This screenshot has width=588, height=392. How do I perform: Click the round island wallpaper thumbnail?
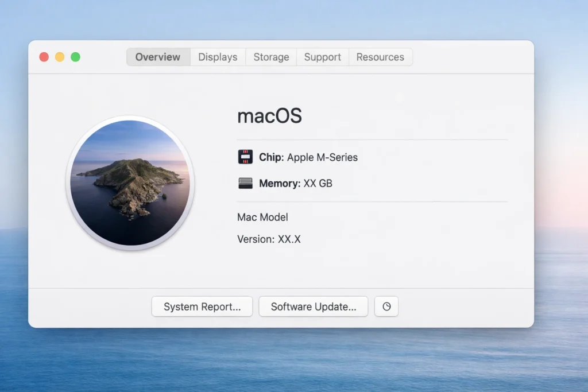pos(130,183)
